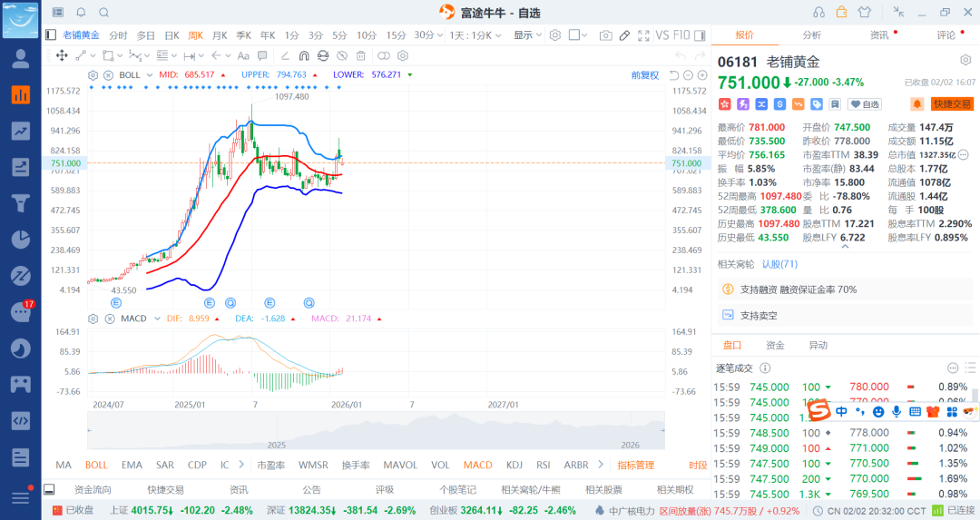Collapse the quote details chevron
Viewport: 980px width, 520px height.
(x=845, y=247)
